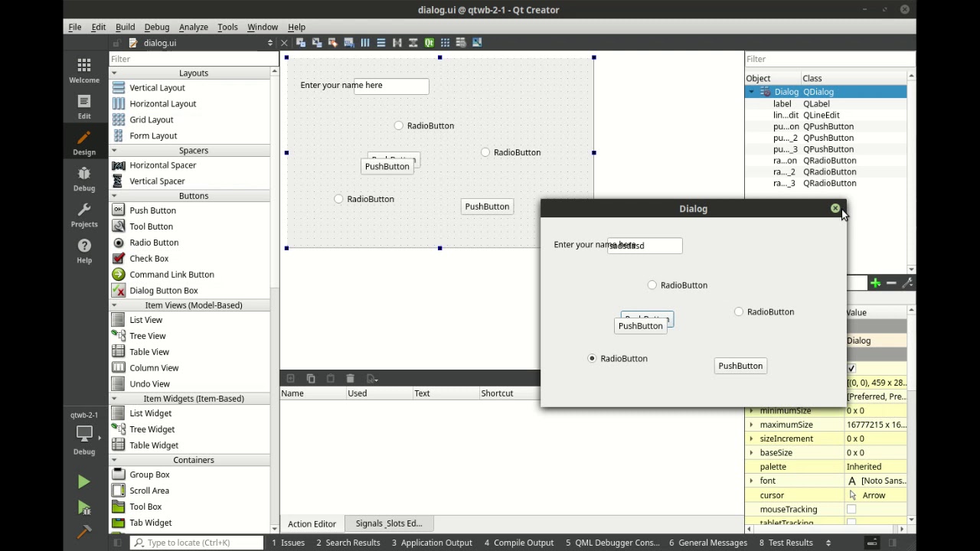Select right RadioButton widget on design form
Viewport: 980px width, 551px height.
(511, 152)
